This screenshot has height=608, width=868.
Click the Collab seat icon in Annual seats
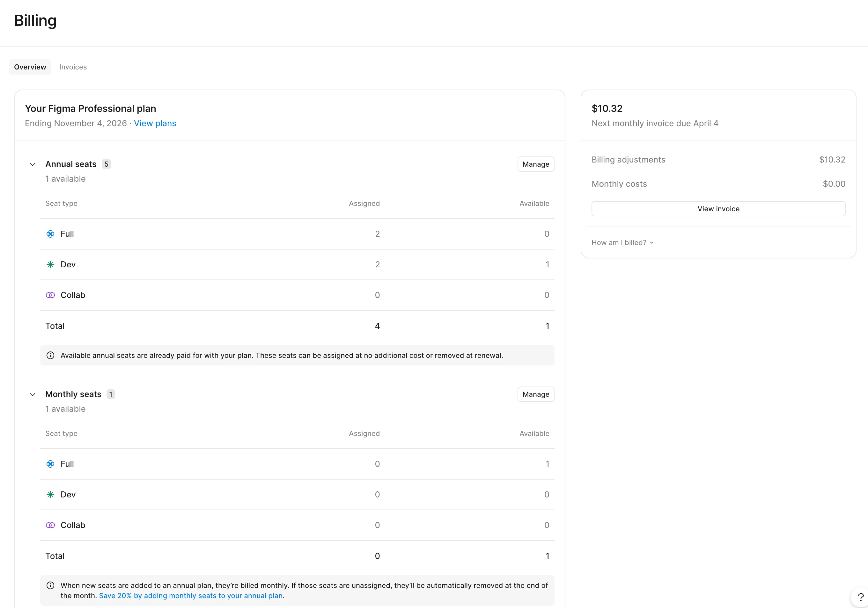(x=50, y=295)
